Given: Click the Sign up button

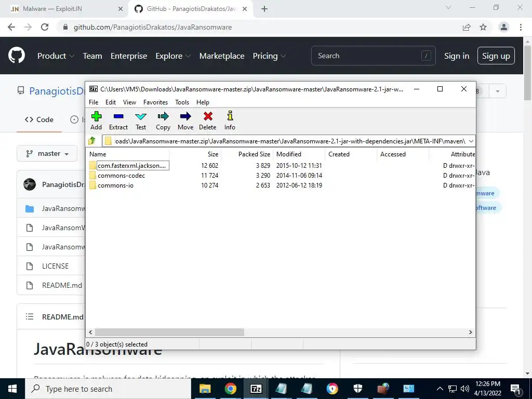Looking at the screenshot, I should pos(496,56).
